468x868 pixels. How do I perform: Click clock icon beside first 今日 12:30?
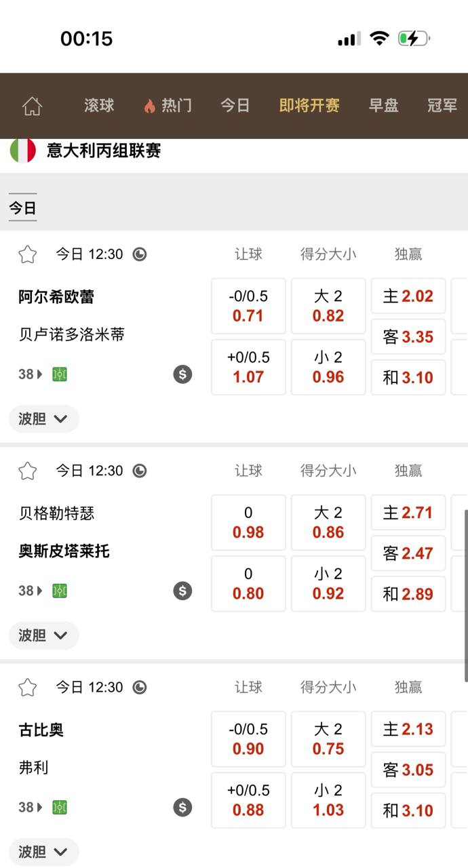pos(140,254)
